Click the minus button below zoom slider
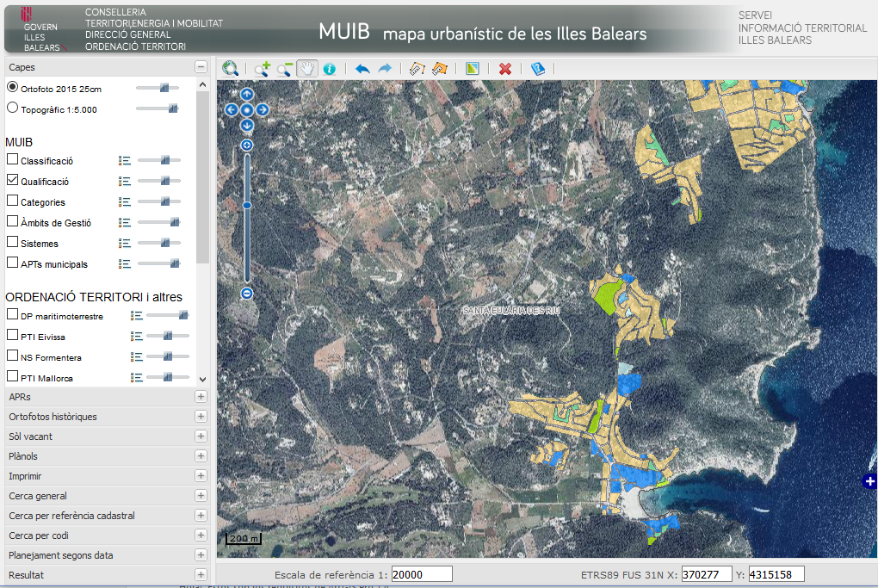The image size is (878, 588). 246,294
